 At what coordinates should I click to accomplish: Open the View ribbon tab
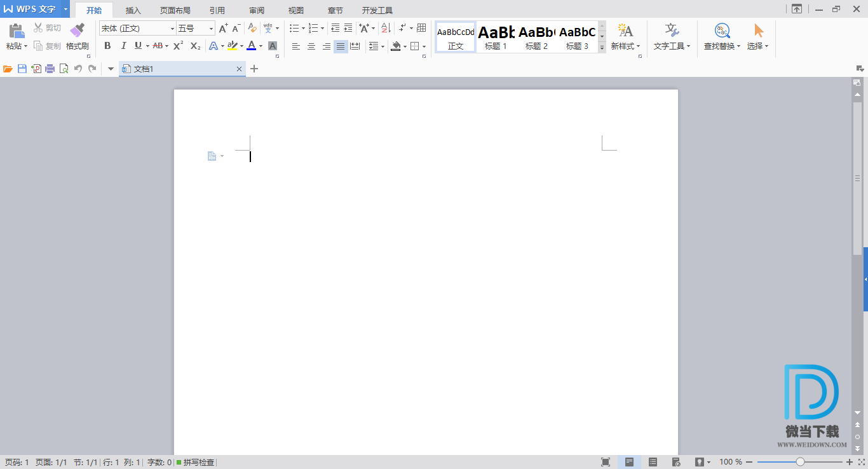pos(296,11)
